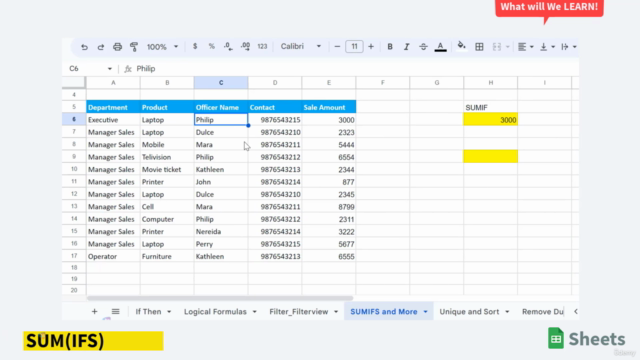Viewport: 640px width, 360px height.
Task: Click the Redo icon
Action: pyautogui.click(x=100, y=47)
